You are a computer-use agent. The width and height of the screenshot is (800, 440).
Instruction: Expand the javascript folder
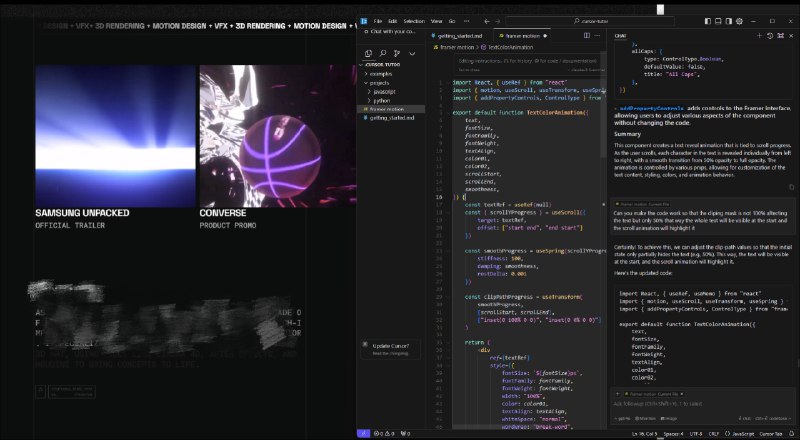pos(382,92)
